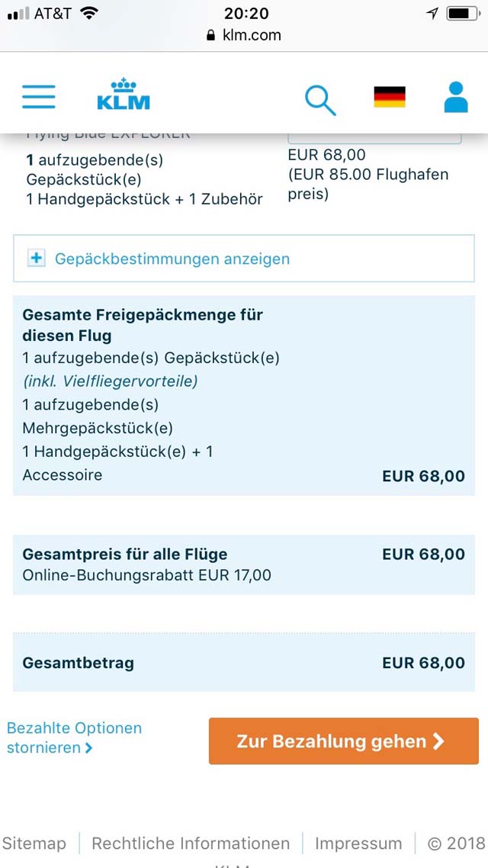The image size is (488, 868).
Task: Open the baggage selection dropdown box
Action: (374, 138)
